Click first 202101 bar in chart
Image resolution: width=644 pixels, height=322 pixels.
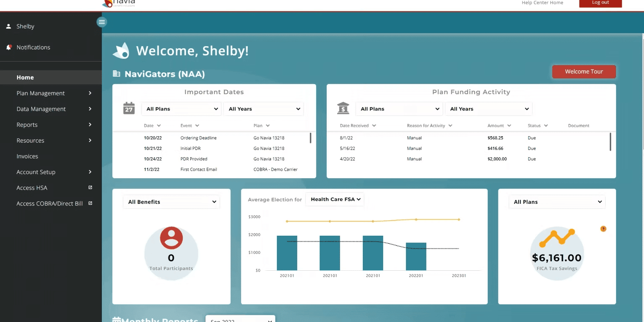tap(287, 253)
